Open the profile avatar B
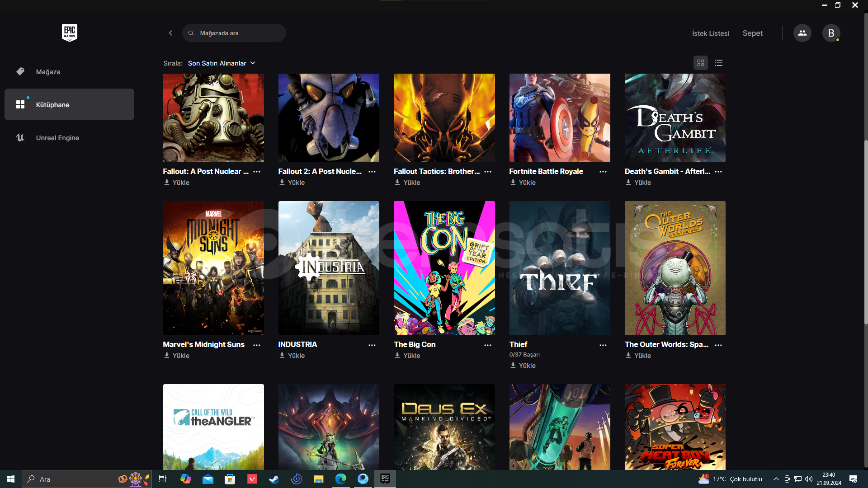This screenshot has height=488, width=868. point(831,33)
